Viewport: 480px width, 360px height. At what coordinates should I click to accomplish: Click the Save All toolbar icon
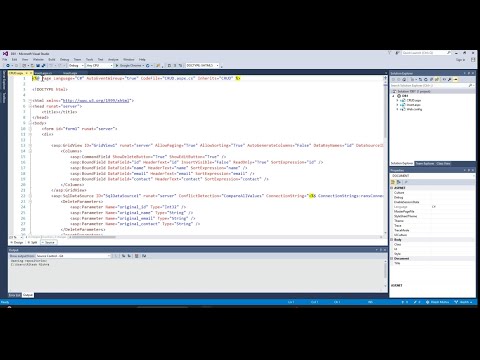[43, 66]
